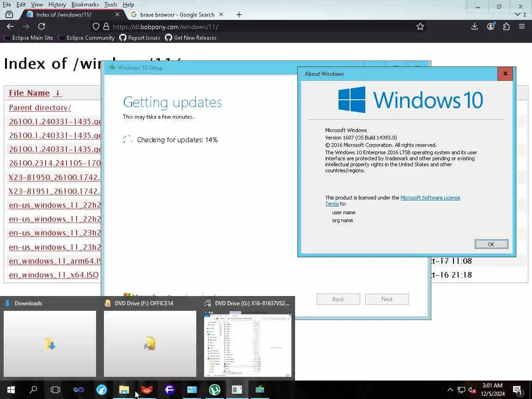Reload the page with the refresh icon
The width and height of the screenshot is (532, 399).
(x=42, y=26)
